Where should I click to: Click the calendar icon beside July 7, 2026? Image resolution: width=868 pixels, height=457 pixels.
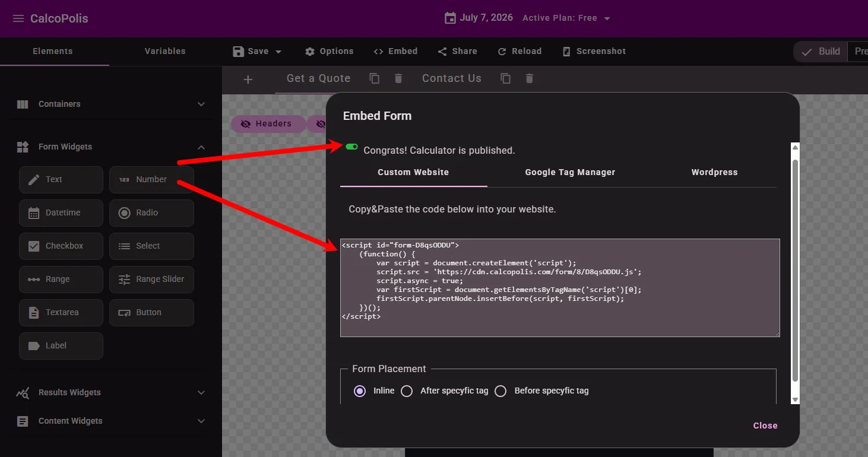450,18
